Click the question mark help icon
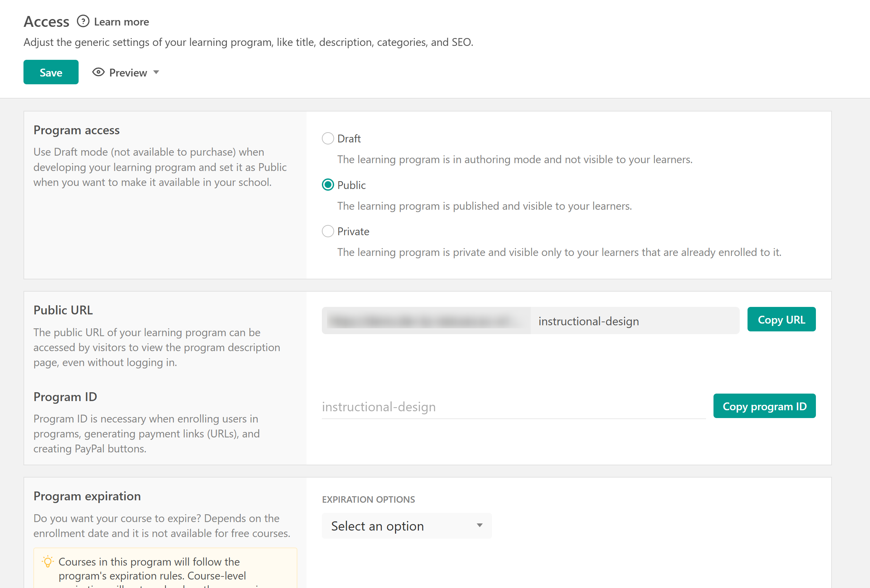The width and height of the screenshot is (870, 588). click(83, 21)
